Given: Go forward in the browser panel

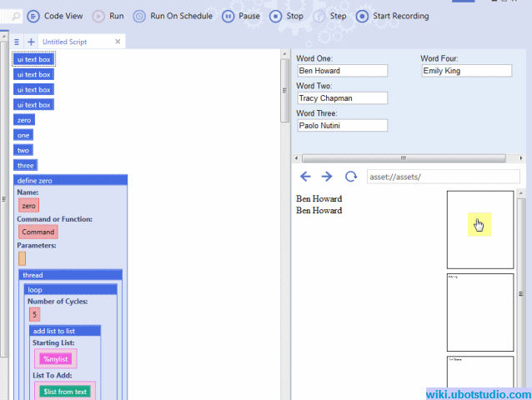Looking at the screenshot, I should (327, 177).
